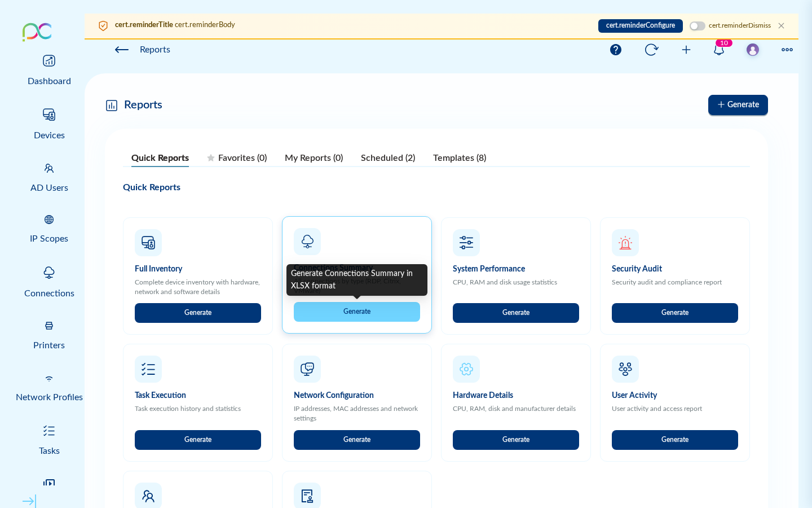
Task: Click the user-search icon on bottom card
Action: pyautogui.click(x=148, y=496)
